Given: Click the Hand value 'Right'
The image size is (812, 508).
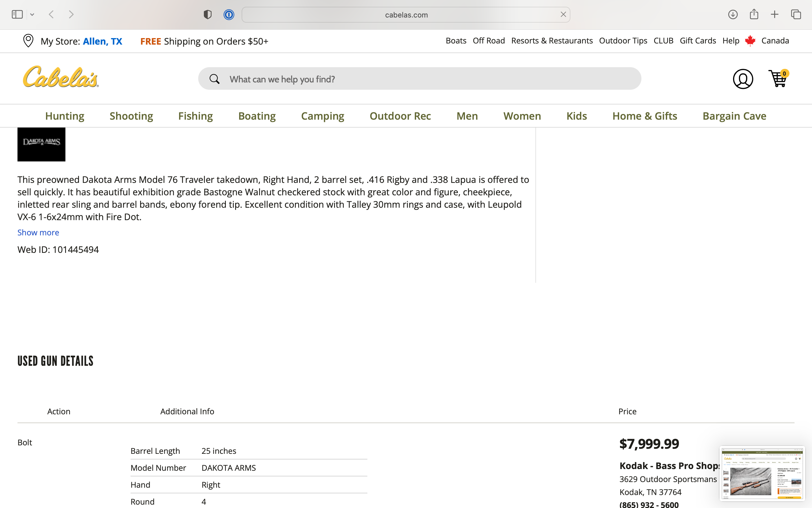Looking at the screenshot, I should click(x=211, y=485).
